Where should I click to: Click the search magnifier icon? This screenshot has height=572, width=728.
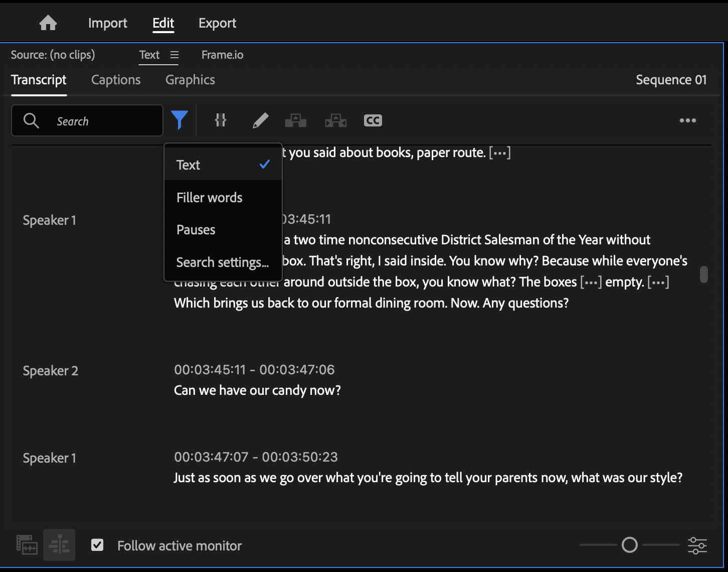pos(31,120)
